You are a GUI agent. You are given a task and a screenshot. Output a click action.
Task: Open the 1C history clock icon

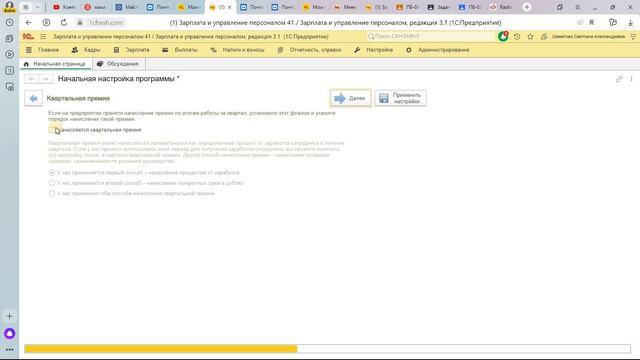point(517,37)
